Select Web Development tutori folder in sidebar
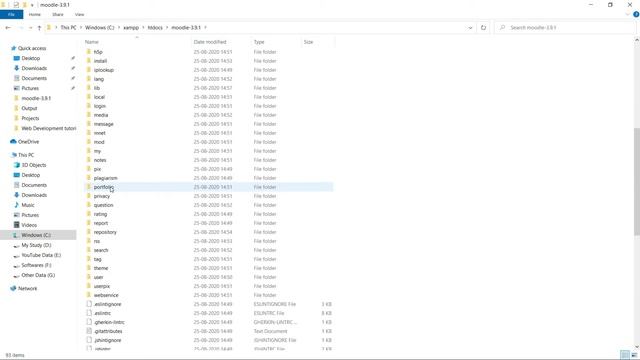640x360 pixels. click(49, 128)
